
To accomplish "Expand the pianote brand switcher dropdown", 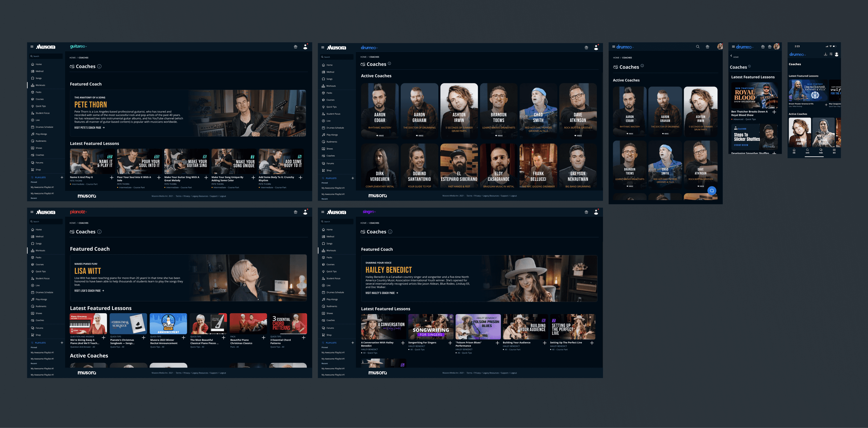I will tap(78, 212).
